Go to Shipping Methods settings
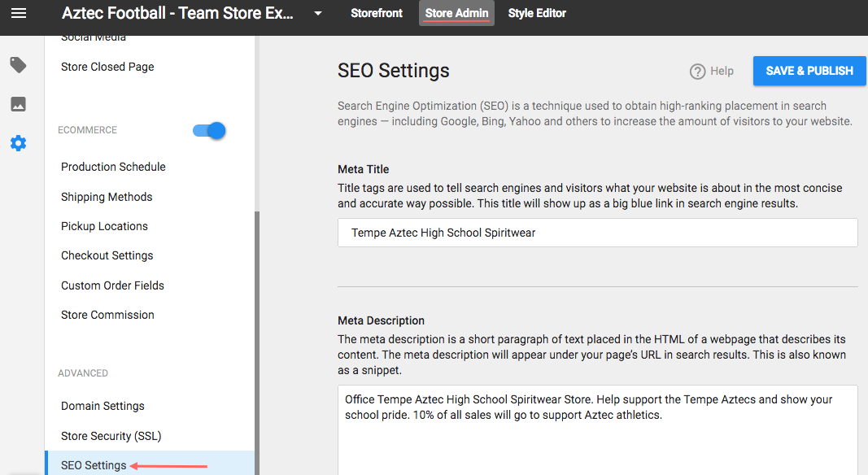Screen dimensions: 868x475 pyautogui.click(x=107, y=197)
